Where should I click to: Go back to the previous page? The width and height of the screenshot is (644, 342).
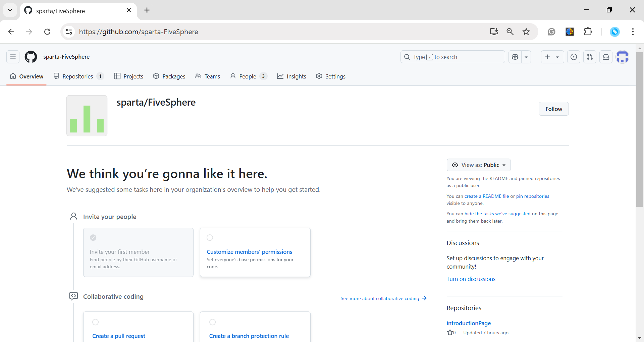[x=11, y=32]
